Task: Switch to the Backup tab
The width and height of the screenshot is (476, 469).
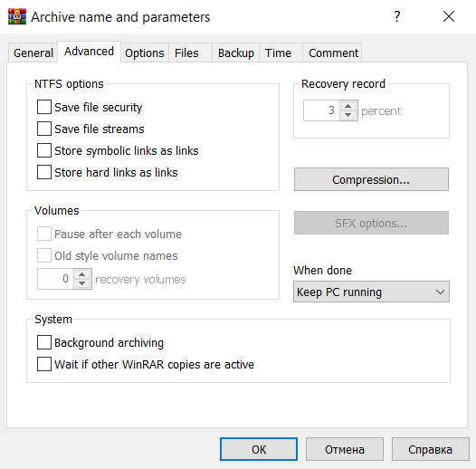Action: (236, 53)
